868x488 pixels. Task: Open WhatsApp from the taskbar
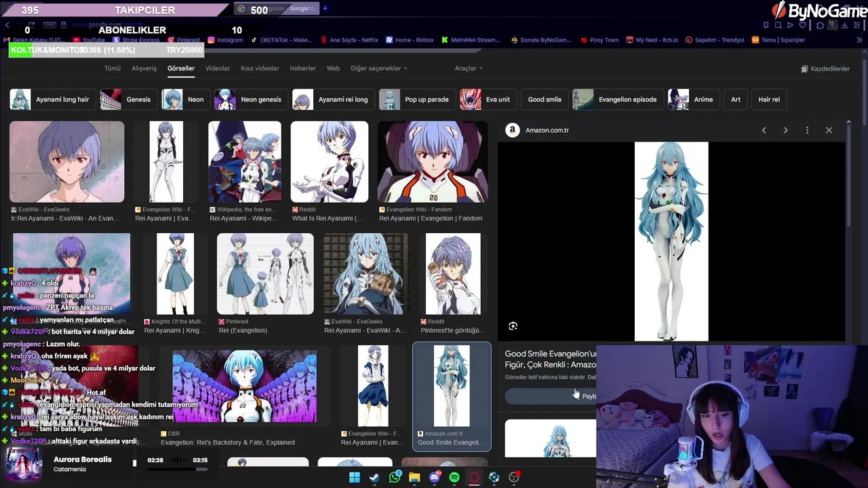tap(395, 478)
